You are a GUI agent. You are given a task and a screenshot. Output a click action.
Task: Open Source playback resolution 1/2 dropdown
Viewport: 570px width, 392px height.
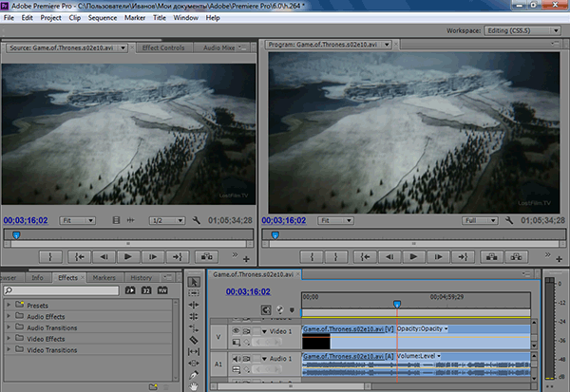click(167, 220)
